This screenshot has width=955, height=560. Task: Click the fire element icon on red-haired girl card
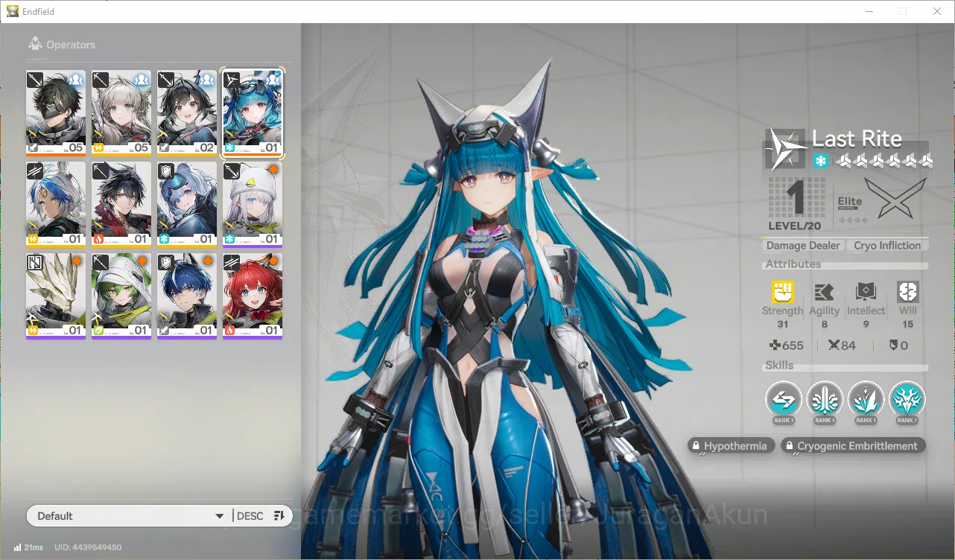(229, 331)
